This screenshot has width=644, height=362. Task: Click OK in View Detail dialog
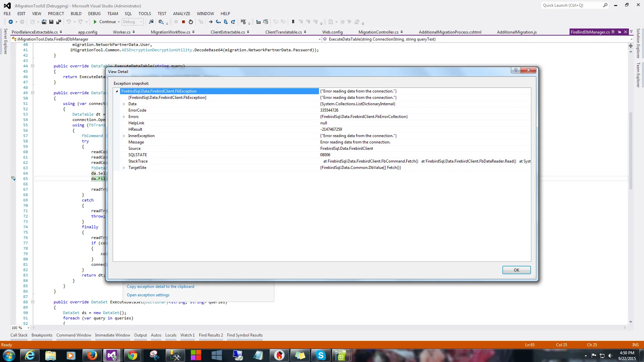[x=516, y=270]
